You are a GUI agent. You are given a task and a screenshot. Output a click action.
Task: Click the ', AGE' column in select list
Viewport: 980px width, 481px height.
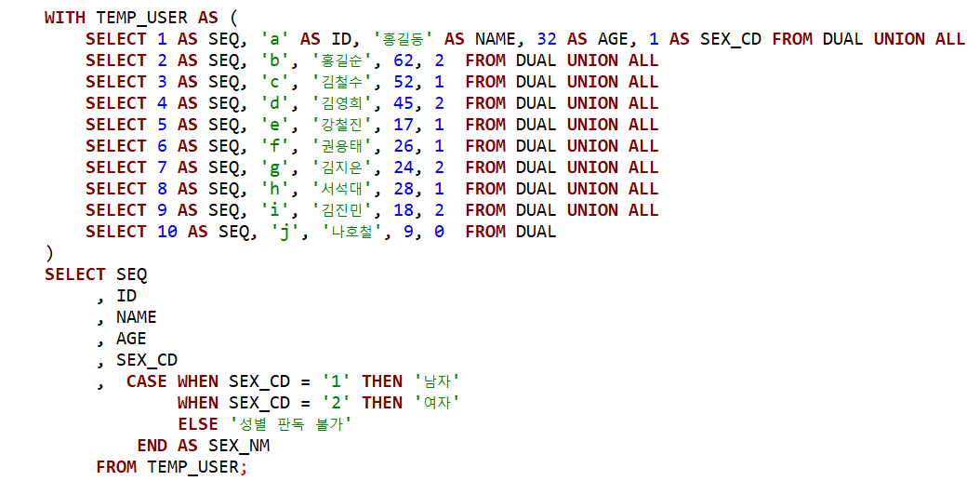(121, 339)
